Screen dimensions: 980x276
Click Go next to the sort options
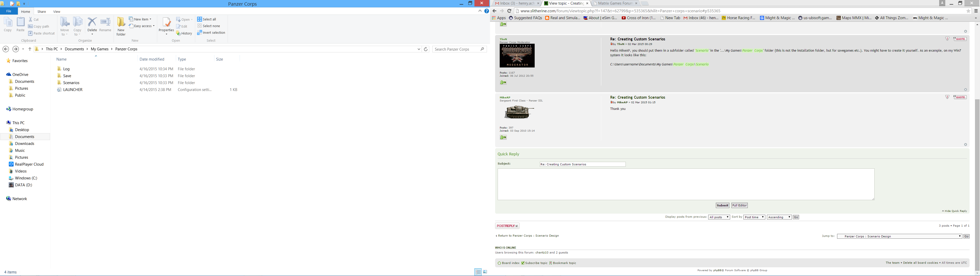pos(796,217)
